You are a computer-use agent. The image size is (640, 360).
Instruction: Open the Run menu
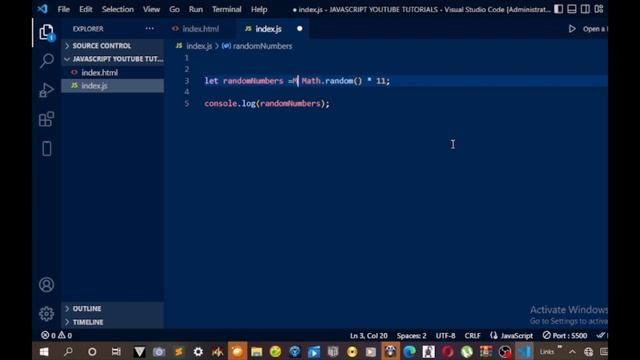(x=196, y=9)
